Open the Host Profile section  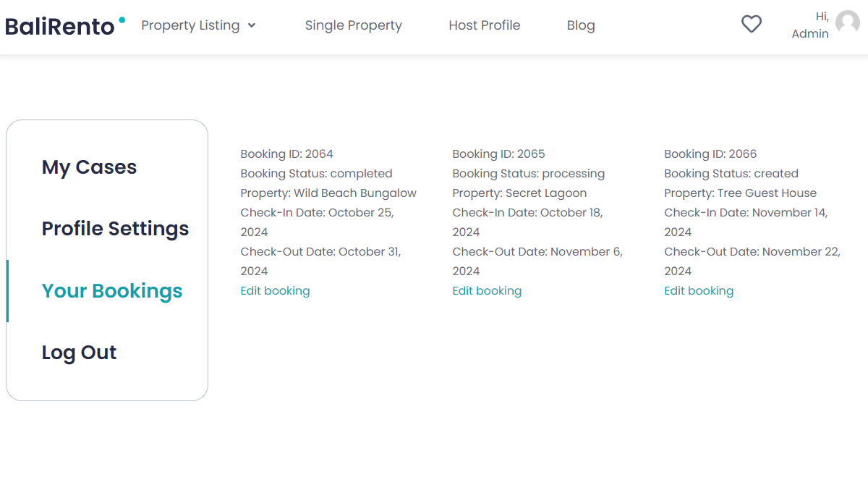pyautogui.click(x=484, y=25)
